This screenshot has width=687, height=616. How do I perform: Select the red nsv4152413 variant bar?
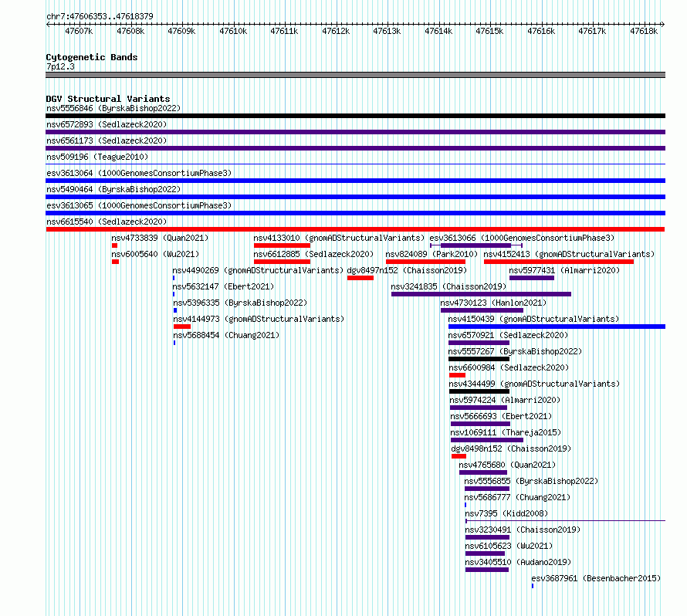[559, 262]
